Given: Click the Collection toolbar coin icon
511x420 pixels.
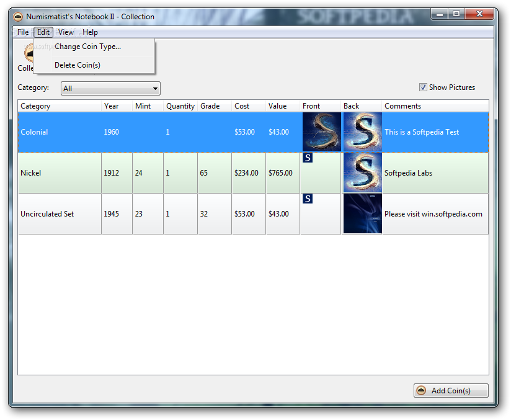Looking at the screenshot, I should [x=29, y=53].
